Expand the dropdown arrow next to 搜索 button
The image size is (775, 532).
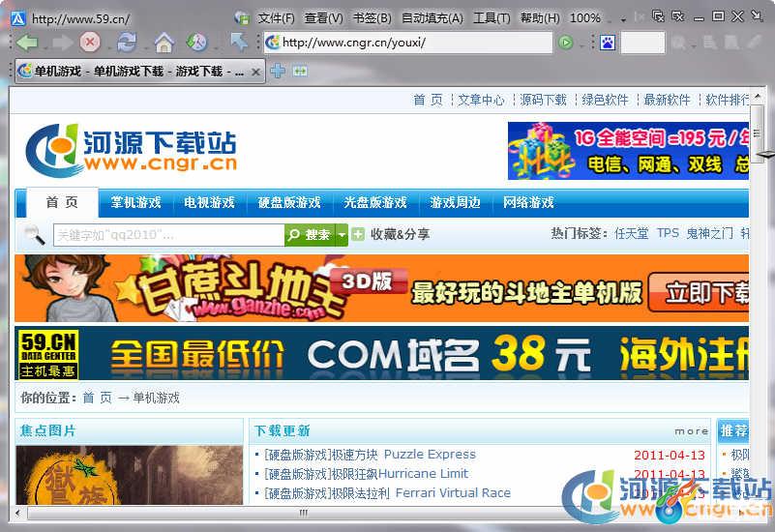[342, 235]
